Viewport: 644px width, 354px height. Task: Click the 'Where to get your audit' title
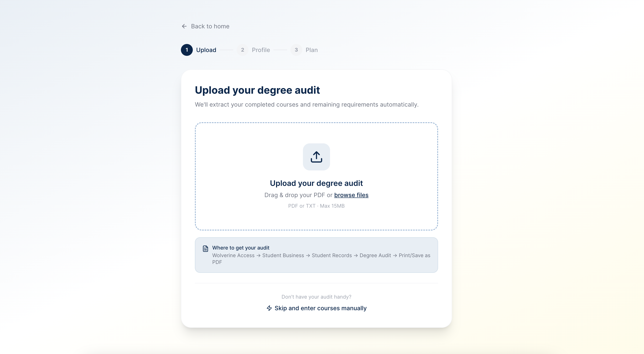pyautogui.click(x=240, y=248)
